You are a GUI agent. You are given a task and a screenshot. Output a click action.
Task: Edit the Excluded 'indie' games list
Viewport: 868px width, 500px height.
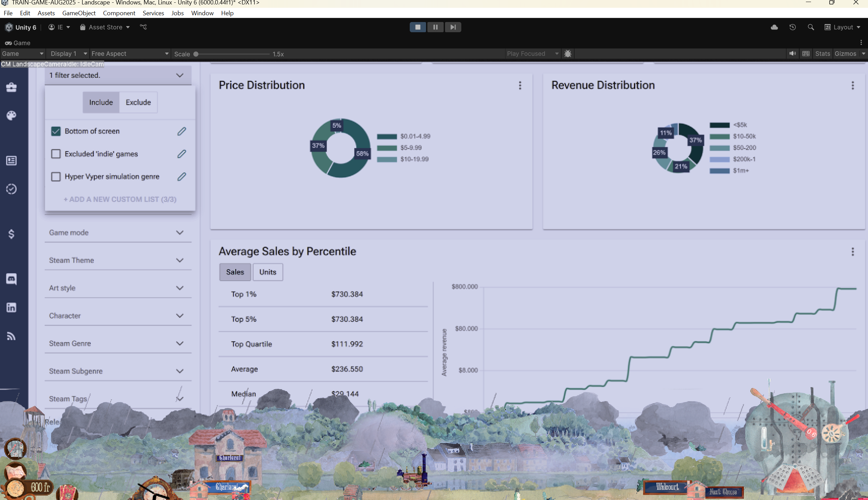coord(181,154)
